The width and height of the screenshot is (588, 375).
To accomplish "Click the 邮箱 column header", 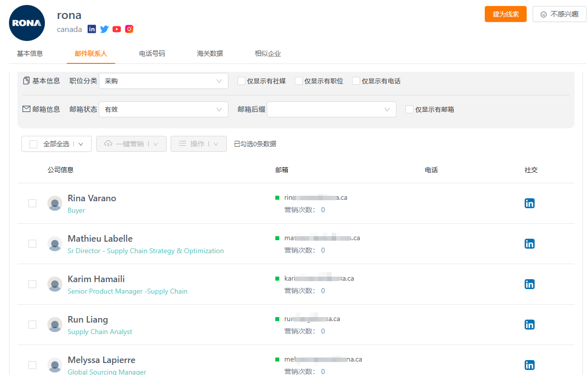I will (x=282, y=170).
